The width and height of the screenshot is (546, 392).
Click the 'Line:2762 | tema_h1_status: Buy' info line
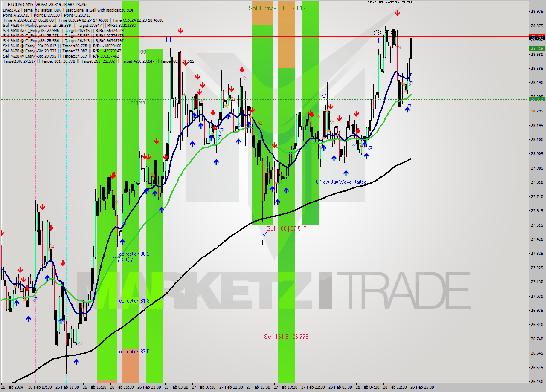(x=68, y=10)
